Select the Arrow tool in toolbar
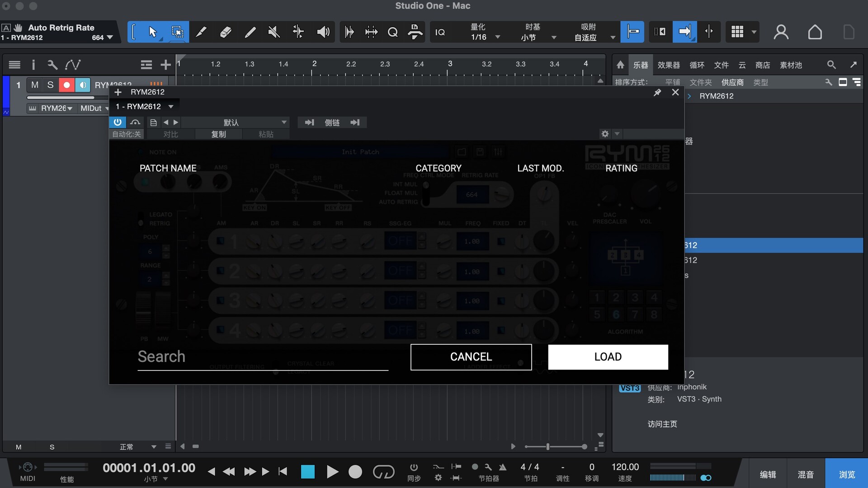Viewport: 868px width, 488px height. point(152,32)
